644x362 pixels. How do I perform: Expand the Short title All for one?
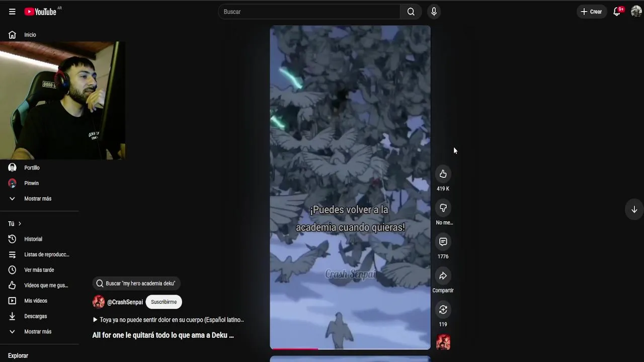(163, 335)
